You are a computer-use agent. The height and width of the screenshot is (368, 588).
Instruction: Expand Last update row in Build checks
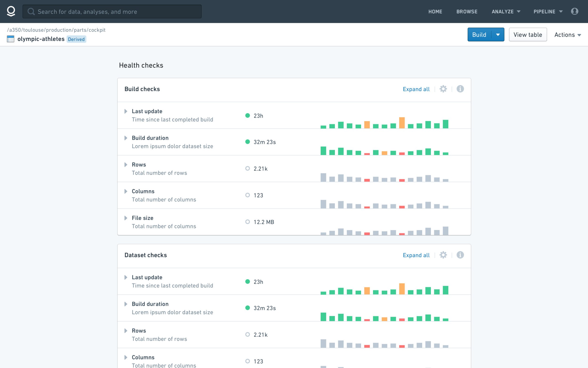point(126,111)
